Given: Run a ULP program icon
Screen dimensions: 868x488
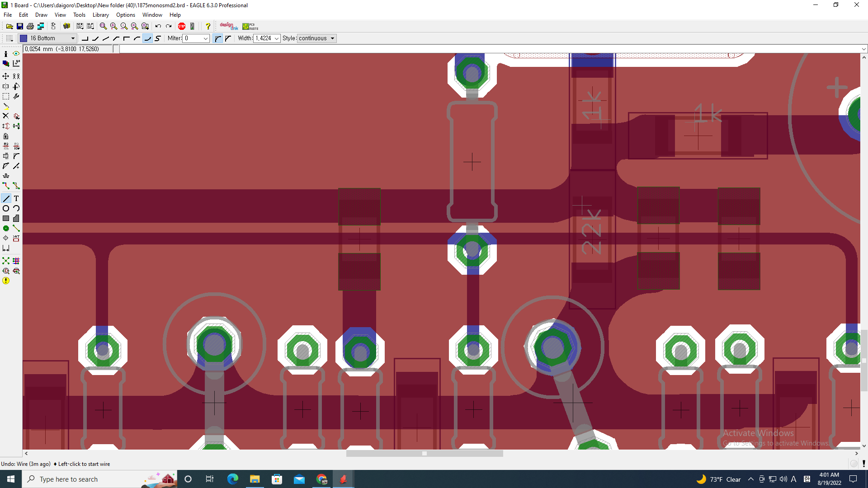Looking at the screenshot, I should coord(90,26).
